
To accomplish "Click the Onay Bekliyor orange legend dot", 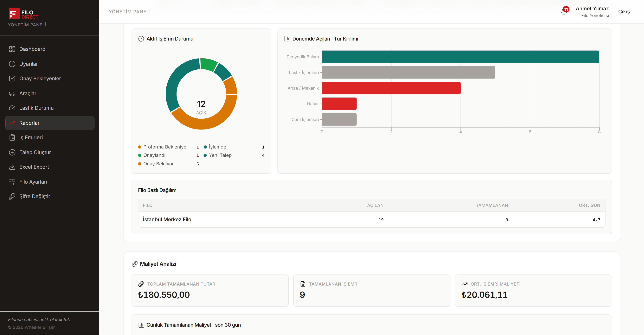I will [x=139, y=164].
